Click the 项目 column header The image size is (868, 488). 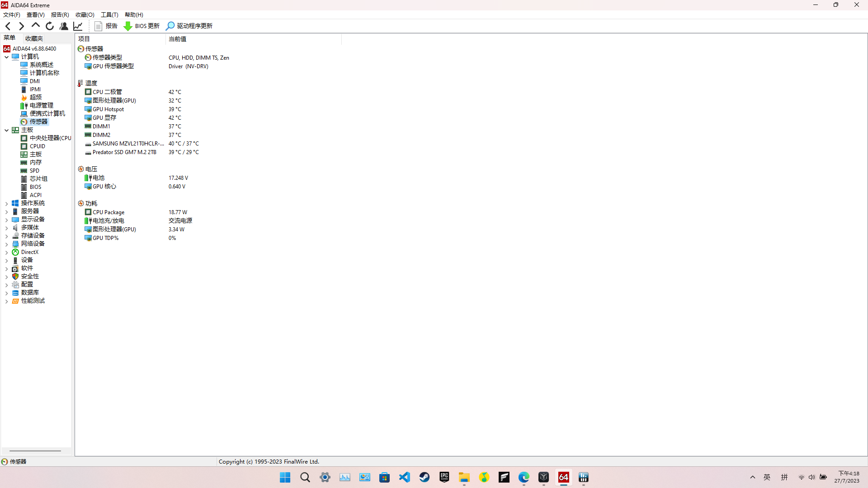(120, 39)
